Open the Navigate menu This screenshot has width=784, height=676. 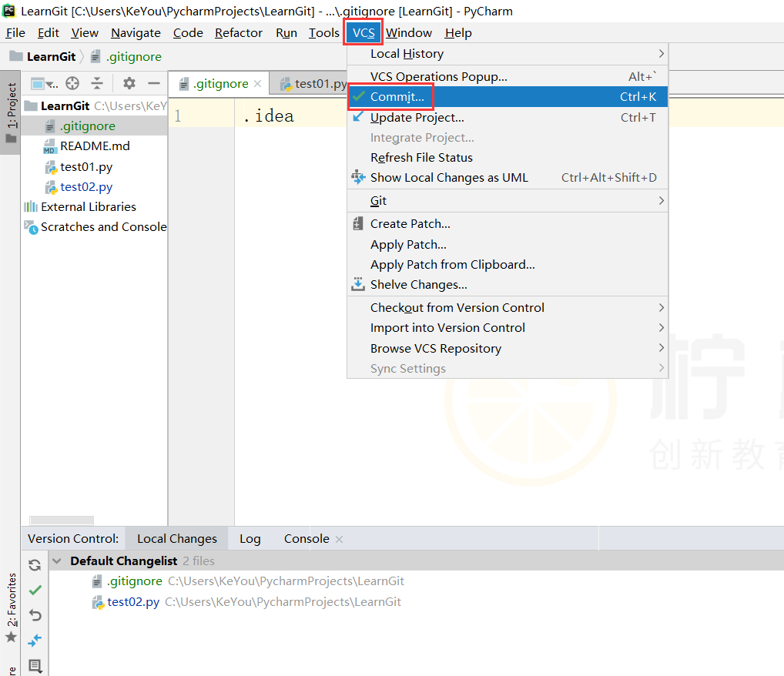(136, 33)
